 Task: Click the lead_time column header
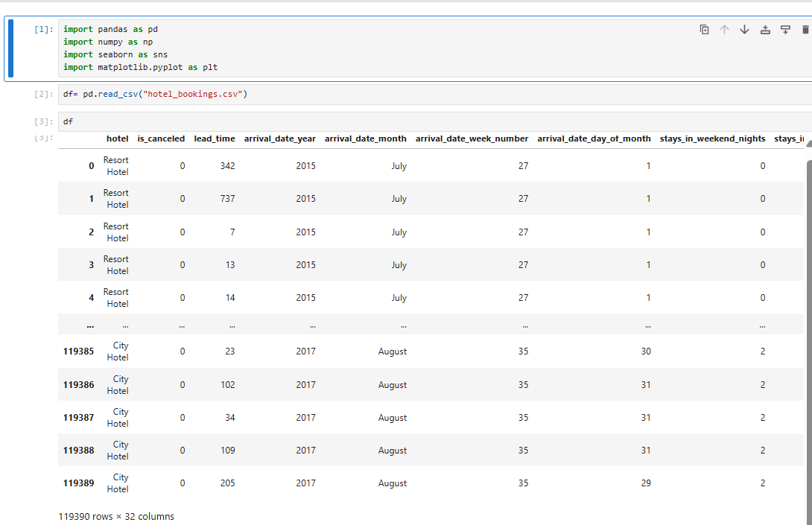[x=215, y=139]
